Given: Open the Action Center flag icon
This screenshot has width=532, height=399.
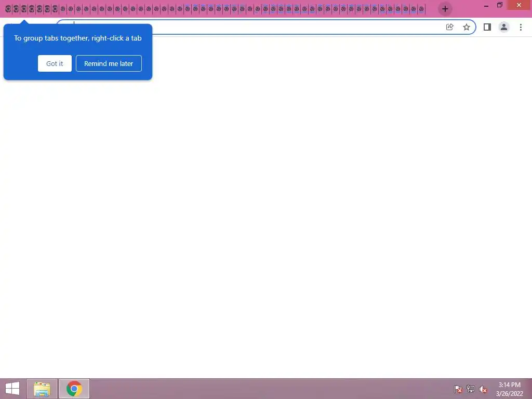Looking at the screenshot, I should [458, 389].
